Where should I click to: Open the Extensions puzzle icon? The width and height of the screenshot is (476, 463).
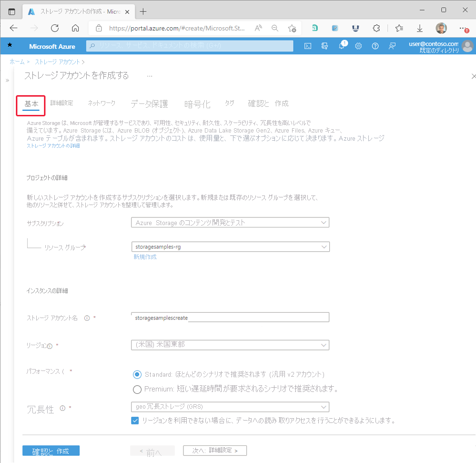376,28
